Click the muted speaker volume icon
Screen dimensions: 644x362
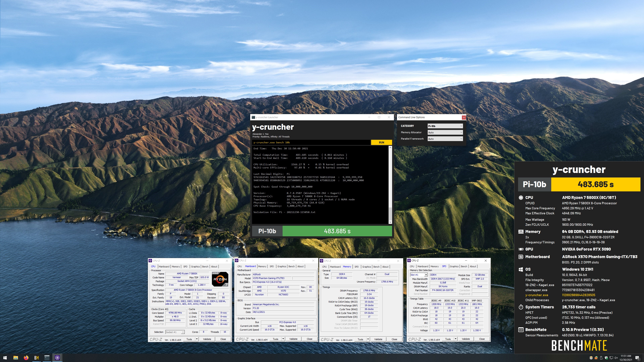616,358
